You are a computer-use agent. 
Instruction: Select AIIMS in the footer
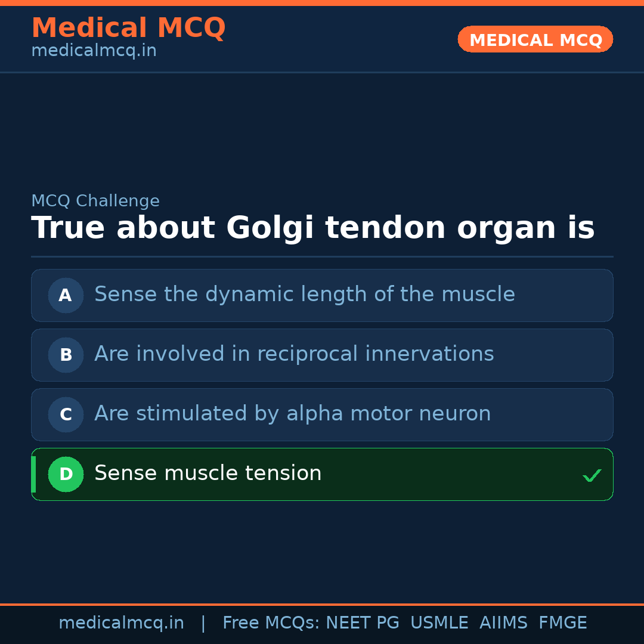point(503,623)
